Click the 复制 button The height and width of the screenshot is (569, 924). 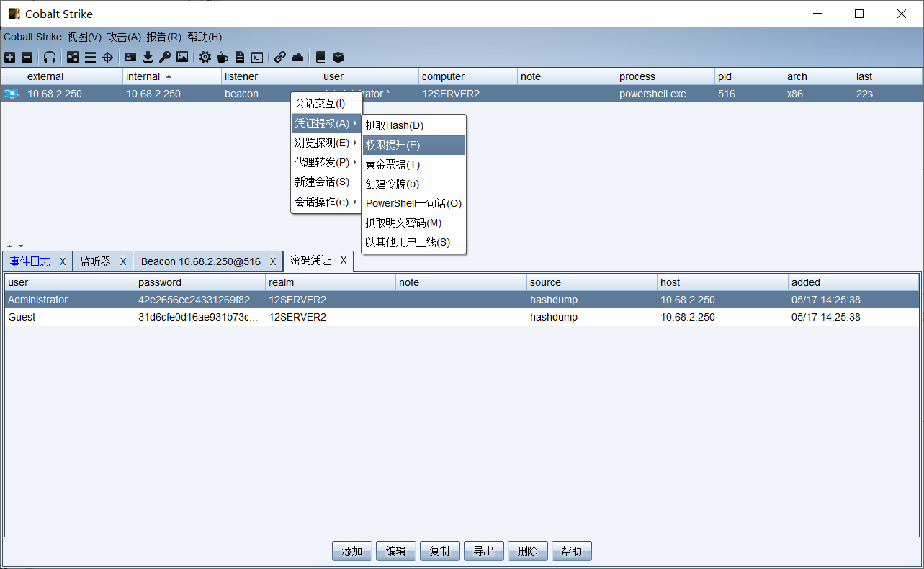(x=440, y=551)
